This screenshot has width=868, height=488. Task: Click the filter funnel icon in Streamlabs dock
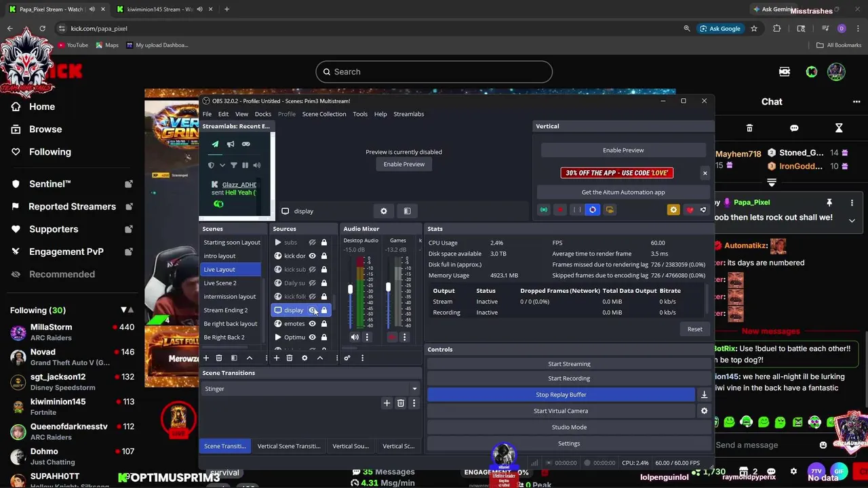pos(234,165)
